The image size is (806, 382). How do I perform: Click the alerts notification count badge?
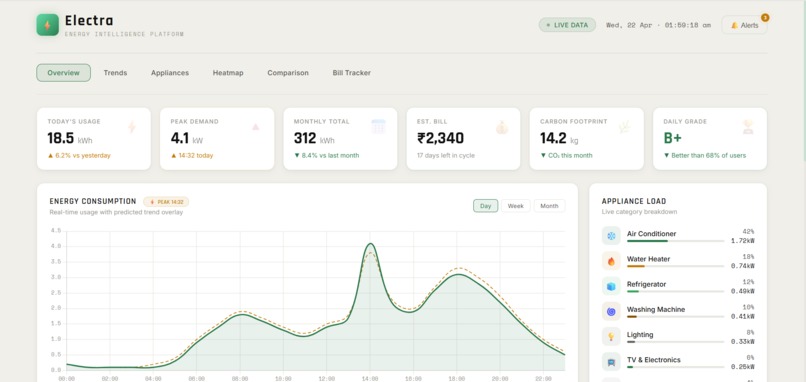point(765,18)
